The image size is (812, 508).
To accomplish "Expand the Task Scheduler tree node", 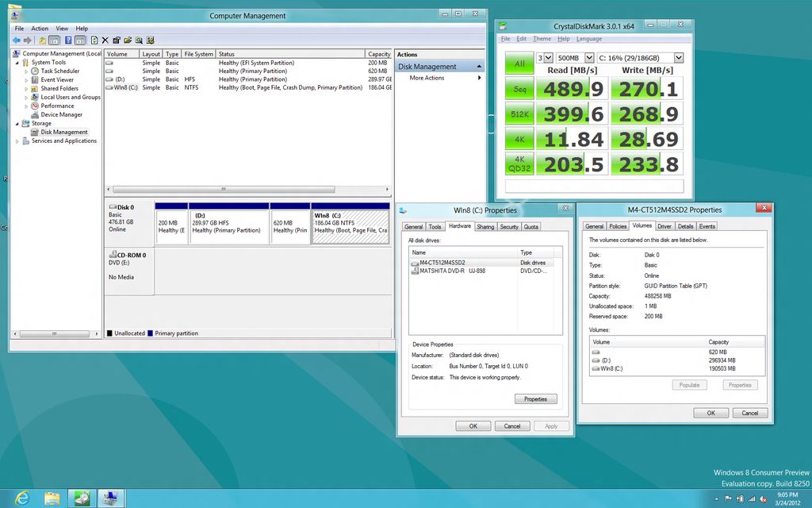I will pos(25,71).
